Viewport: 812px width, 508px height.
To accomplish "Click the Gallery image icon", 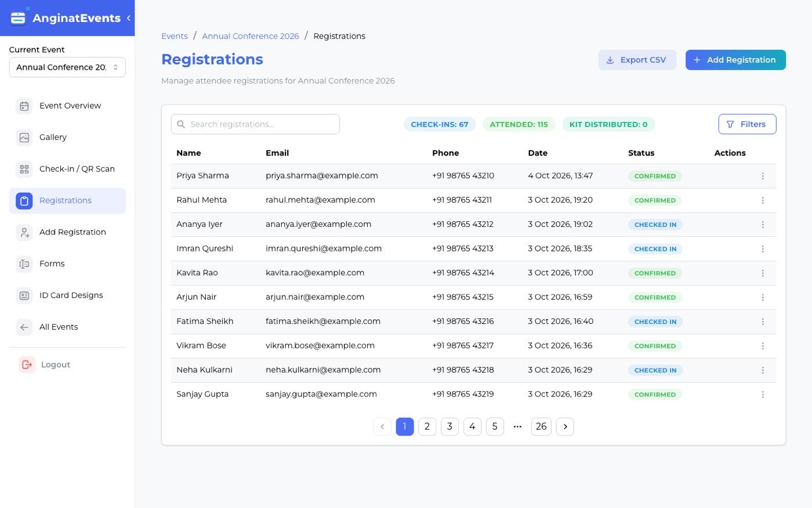I will tap(24, 138).
